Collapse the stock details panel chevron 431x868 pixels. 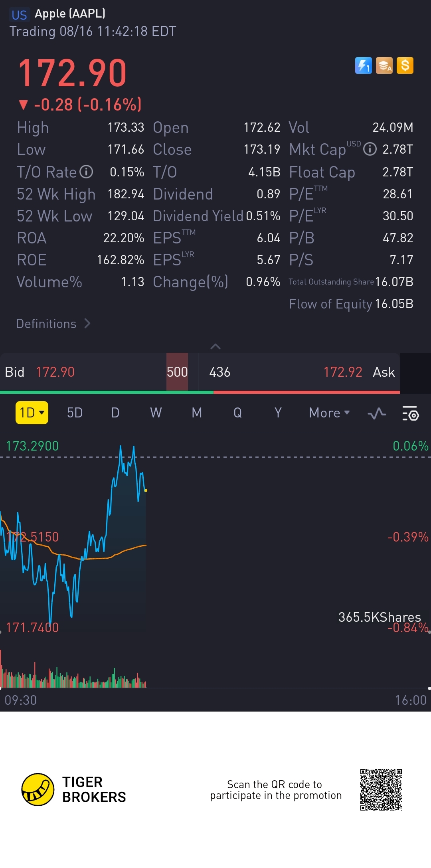pos(215,346)
